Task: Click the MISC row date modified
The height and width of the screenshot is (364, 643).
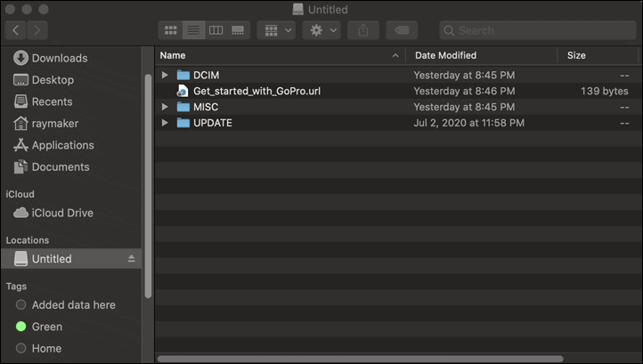Action: (464, 107)
